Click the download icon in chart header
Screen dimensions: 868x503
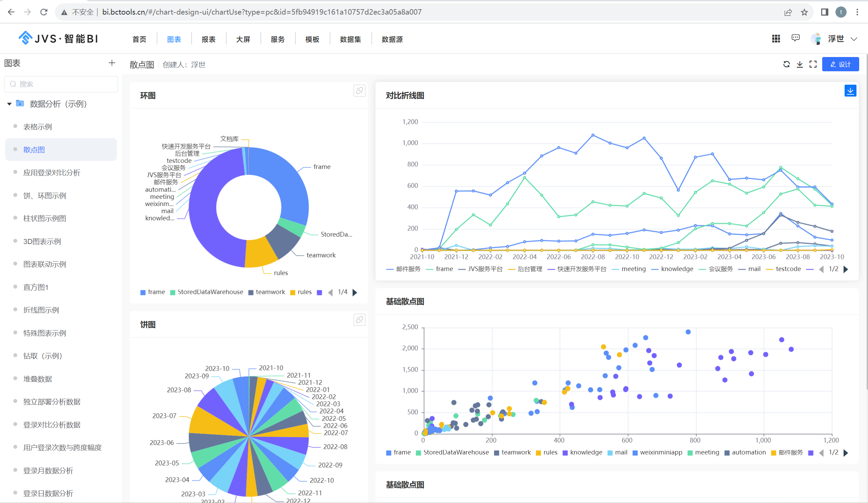click(x=800, y=64)
